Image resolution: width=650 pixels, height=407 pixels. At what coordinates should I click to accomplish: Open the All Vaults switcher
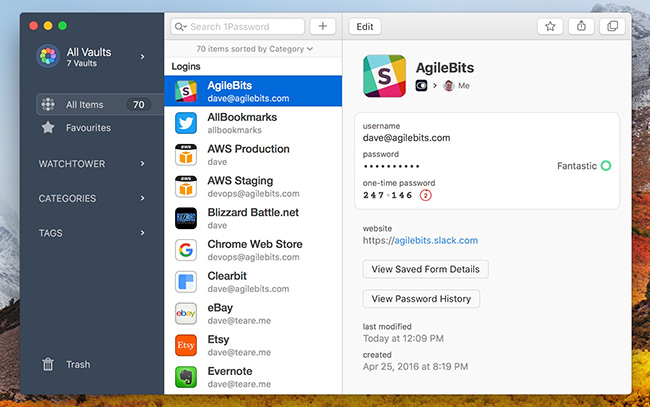tap(92, 57)
